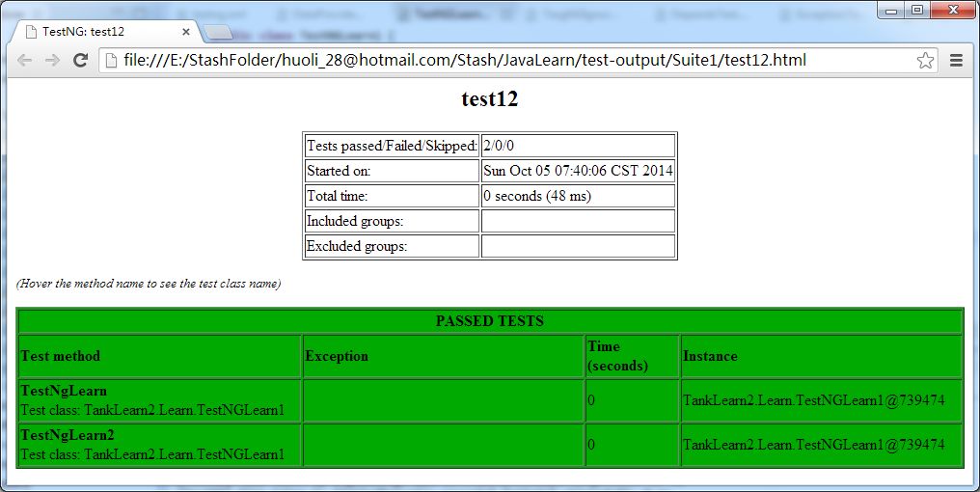Click the time value 0 in TestNgLearn row

(x=591, y=400)
